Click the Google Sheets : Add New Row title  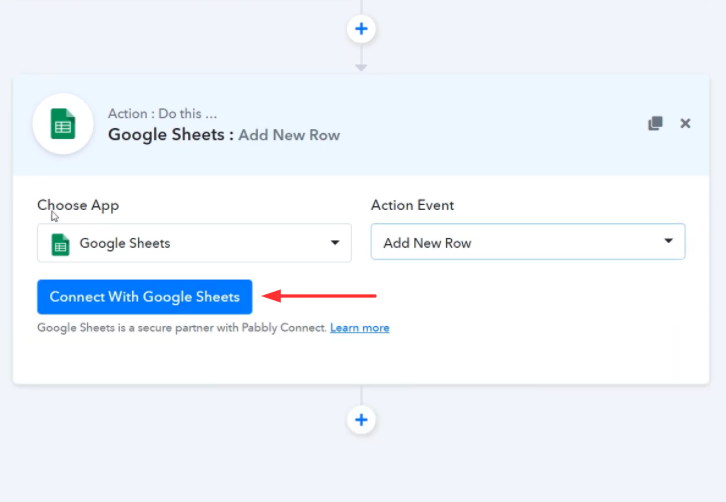click(224, 135)
